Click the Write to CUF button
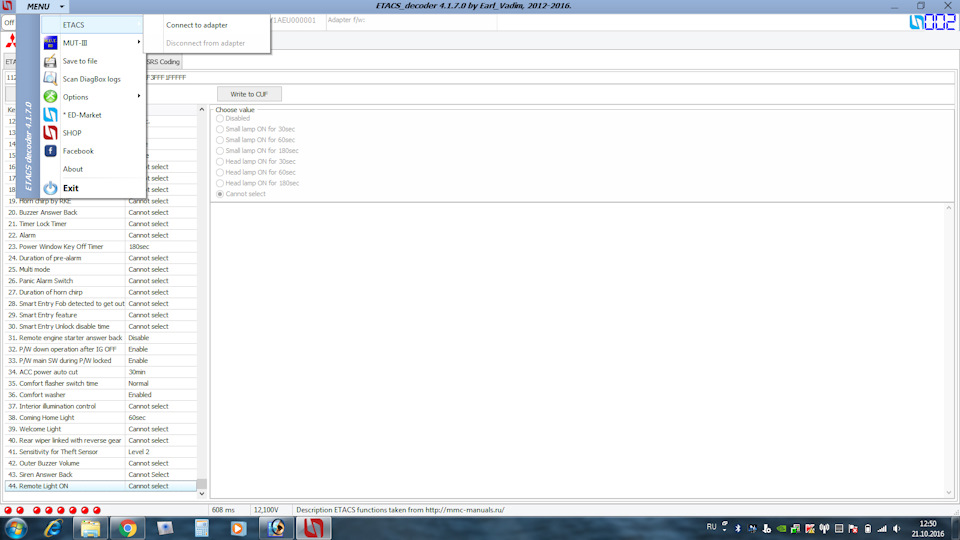Screen dimensions: 960x540 (249, 94)
